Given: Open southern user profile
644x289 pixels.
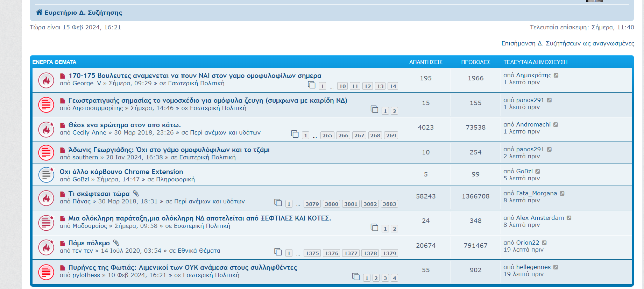Looking at the screenshot, I should 85,157.
